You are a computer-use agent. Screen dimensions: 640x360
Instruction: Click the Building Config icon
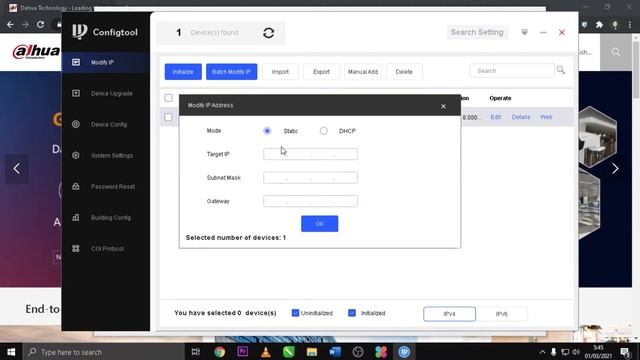(x=76, y=217)
